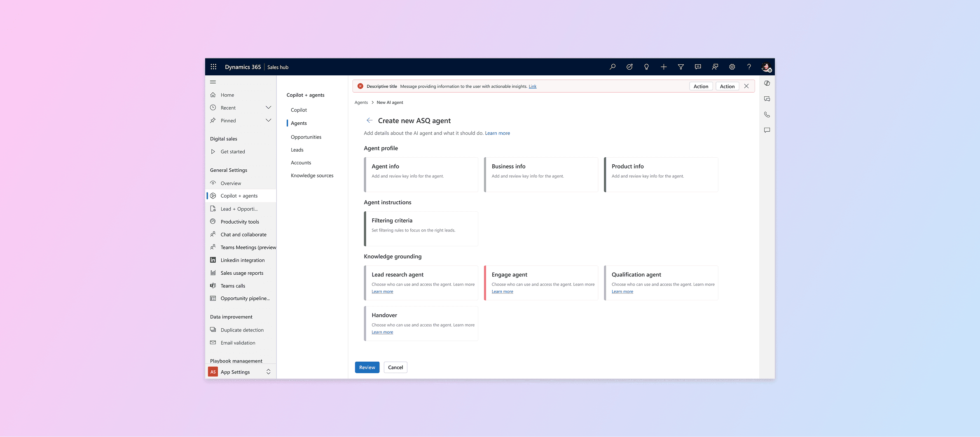This screenshot has width=980, height=437.
Task: Select Overview in General Settings
Action: (x=241, y=183)
